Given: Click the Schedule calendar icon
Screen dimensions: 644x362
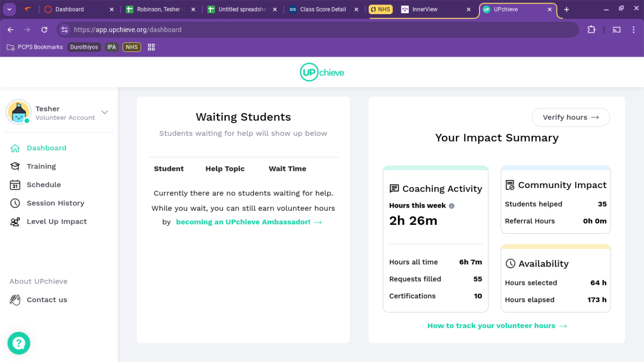Looking at the screenshot, I should [15, 185].
